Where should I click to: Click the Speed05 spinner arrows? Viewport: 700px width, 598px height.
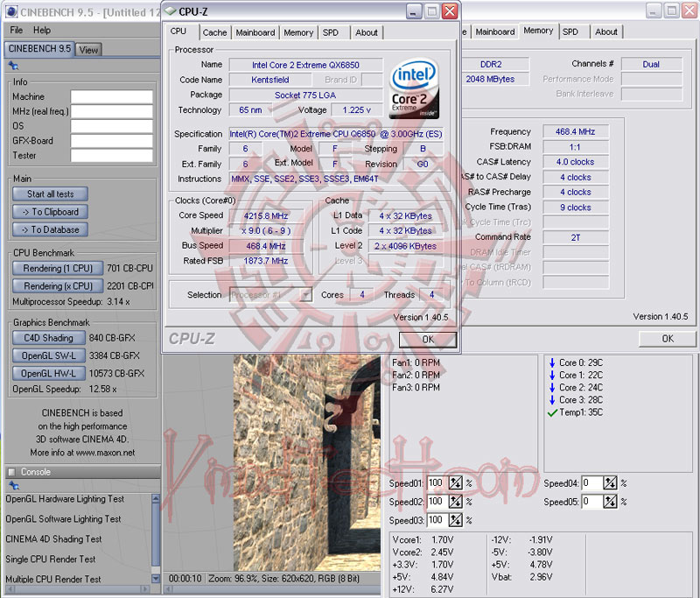(610, 502)
